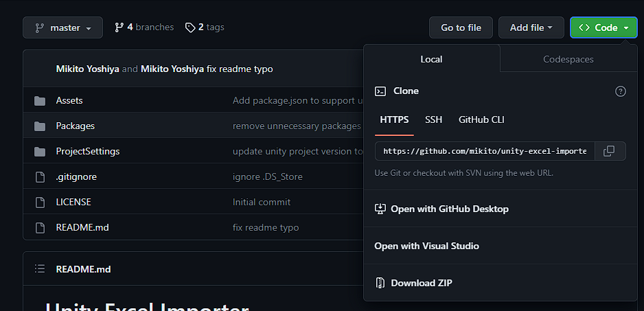Open the Add file dropdown
This screenshot has height=311, width=644.
pos(531,27)
